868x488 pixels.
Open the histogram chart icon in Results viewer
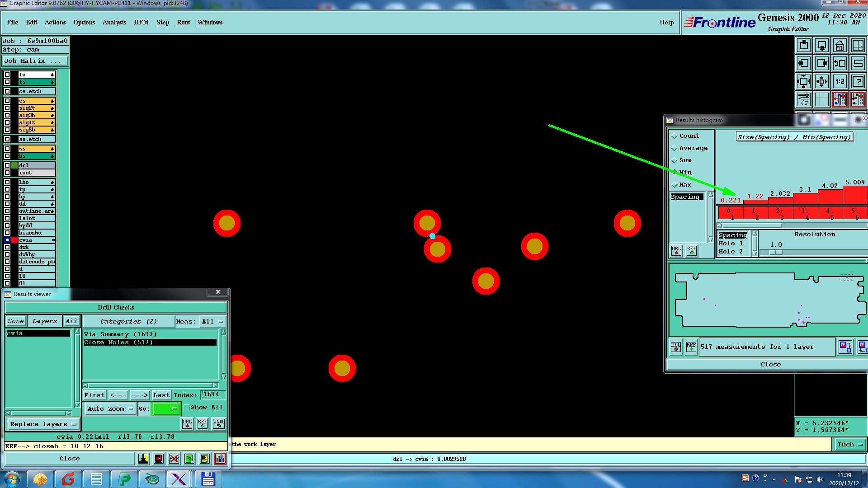click(220, 459)
